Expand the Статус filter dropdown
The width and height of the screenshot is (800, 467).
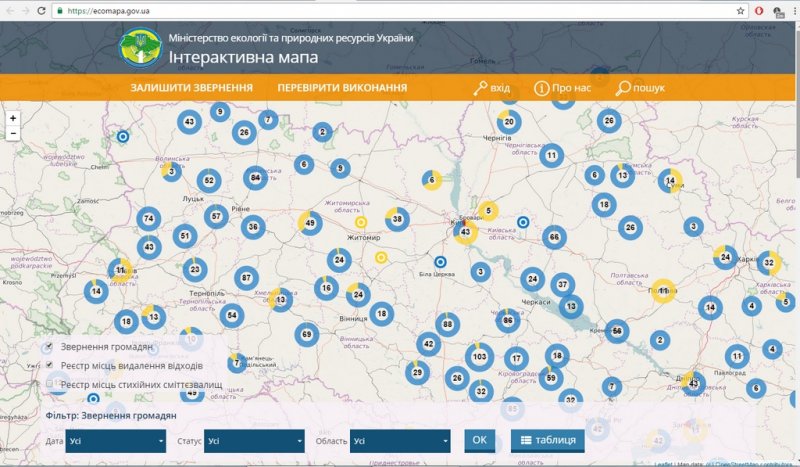(x=254, y=440)
